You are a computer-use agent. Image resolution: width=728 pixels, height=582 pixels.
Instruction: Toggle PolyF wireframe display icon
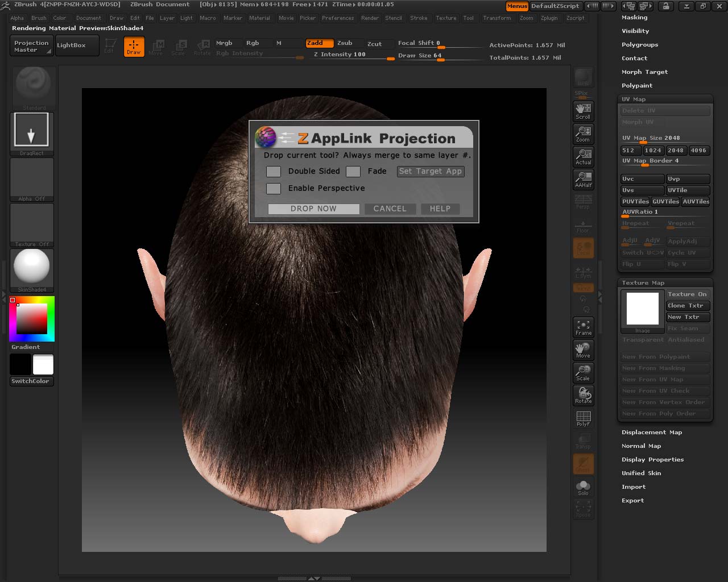pos(583,418)
